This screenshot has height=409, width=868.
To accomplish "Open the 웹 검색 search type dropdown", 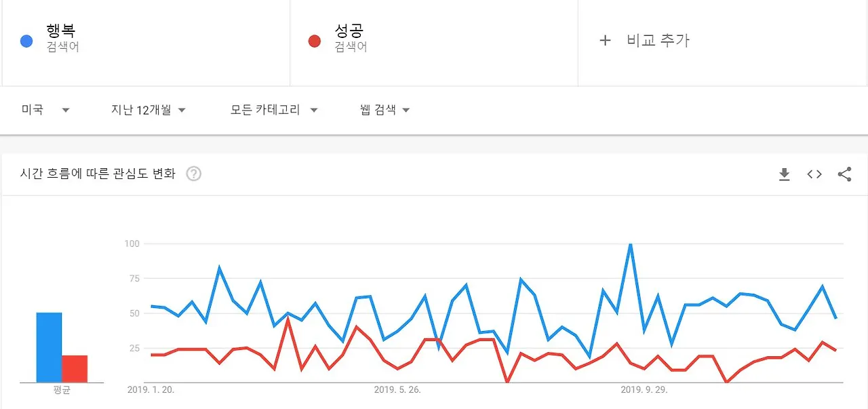I will 383,109.
